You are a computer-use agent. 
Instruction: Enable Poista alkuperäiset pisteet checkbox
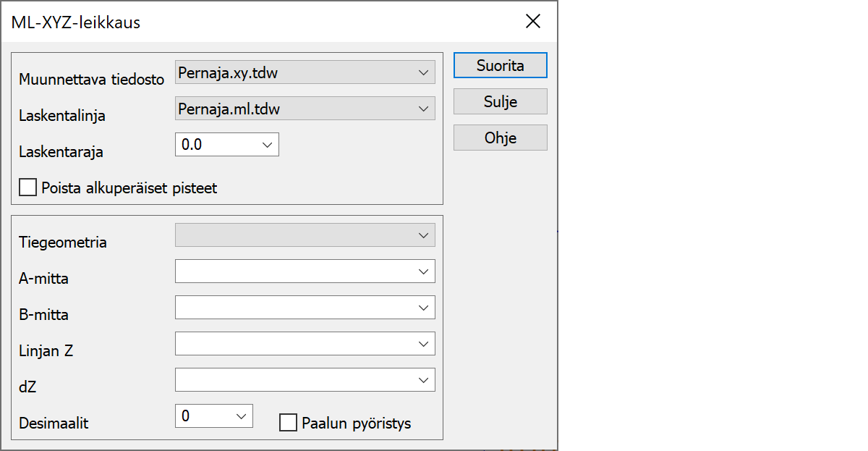coord(28,188)
